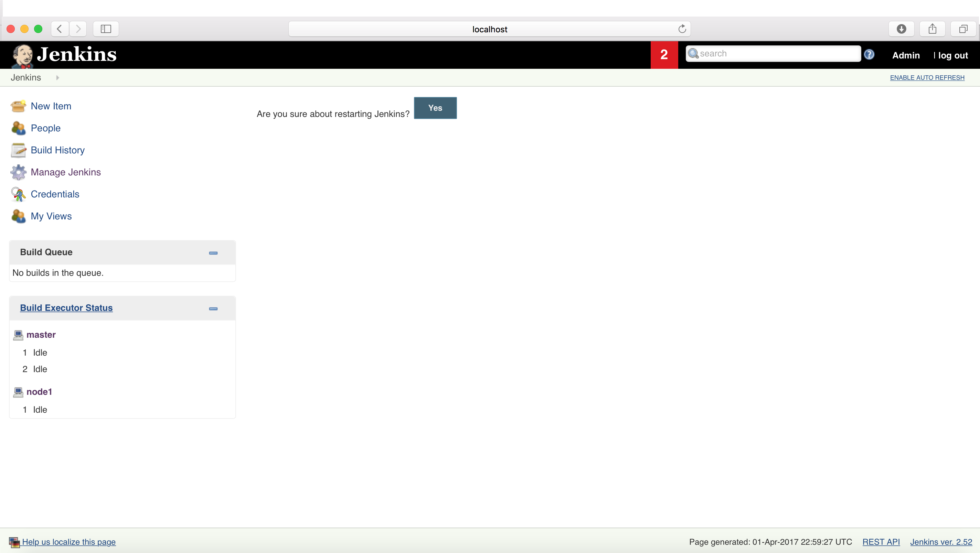Select node1 from executor status

[40, 392]
